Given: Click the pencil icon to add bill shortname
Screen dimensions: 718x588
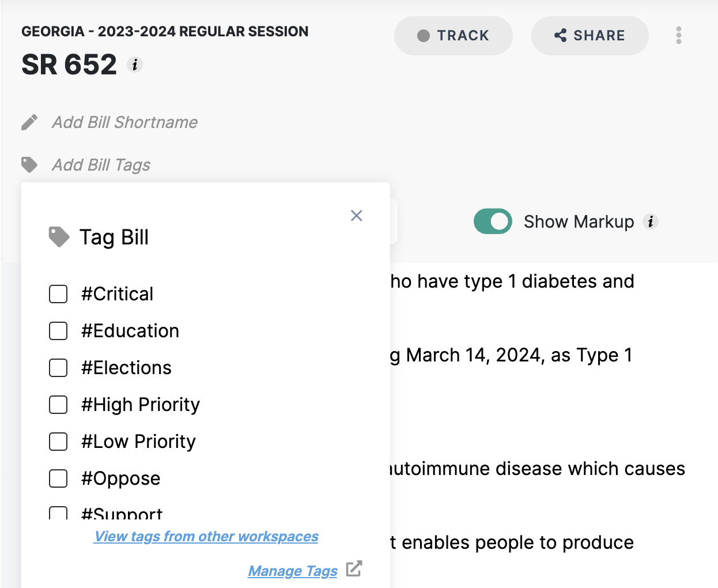Looking at the screenshot, I should click(29, 122).
